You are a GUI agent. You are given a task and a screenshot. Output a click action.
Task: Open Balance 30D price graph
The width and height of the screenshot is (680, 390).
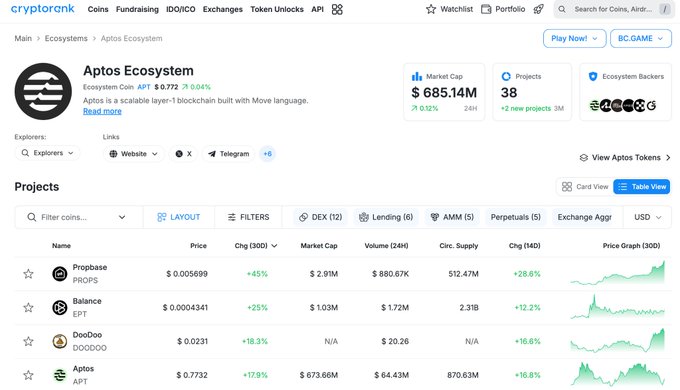[x=618, y=307]
